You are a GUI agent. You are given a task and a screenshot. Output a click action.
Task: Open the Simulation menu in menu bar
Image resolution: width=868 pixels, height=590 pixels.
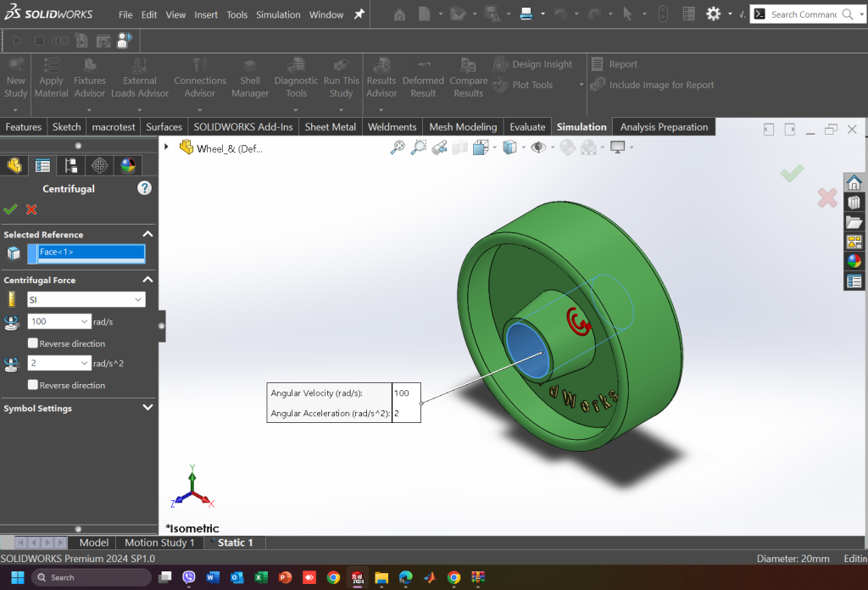(278, 14)
